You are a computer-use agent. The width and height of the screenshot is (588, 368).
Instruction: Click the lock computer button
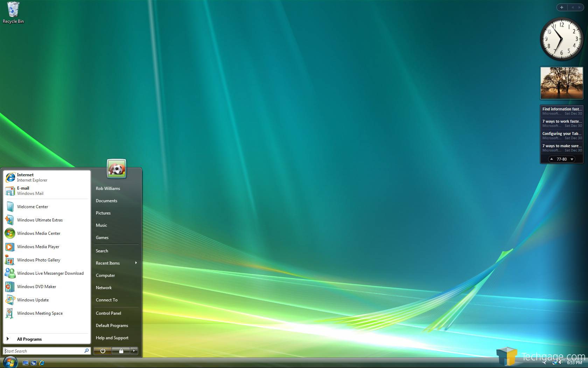pos(121,351)
